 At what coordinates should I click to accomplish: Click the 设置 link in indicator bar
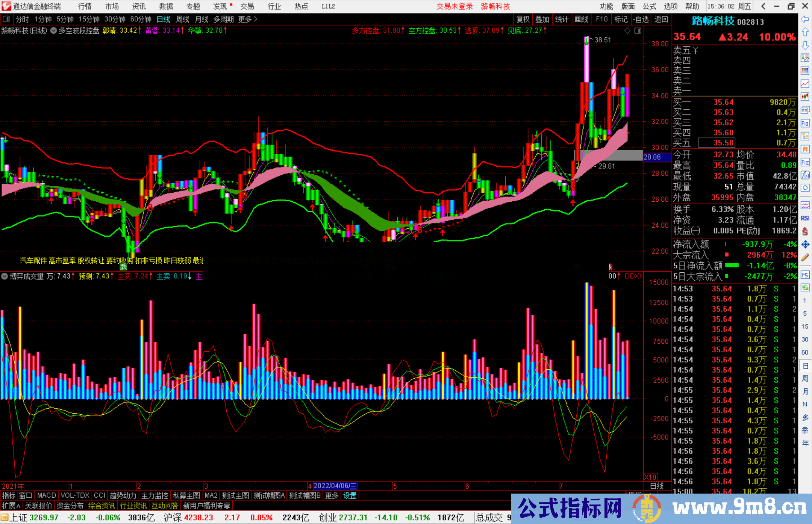(x=350, y=495)
